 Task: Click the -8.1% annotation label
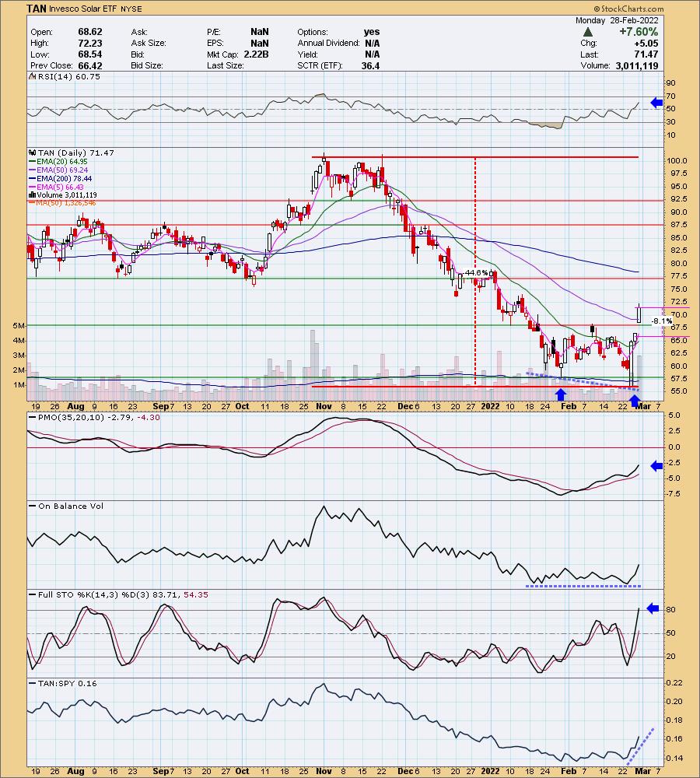[x=661, y=321]
